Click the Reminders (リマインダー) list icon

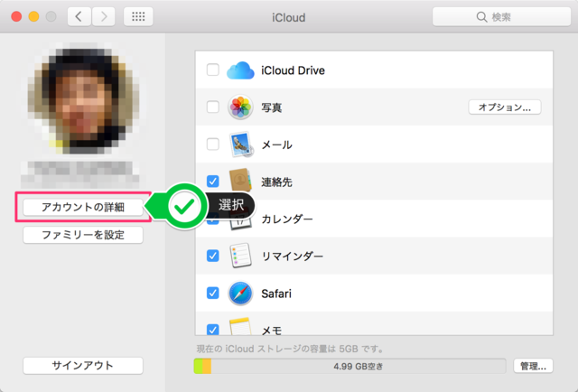[x=240, y=256]
